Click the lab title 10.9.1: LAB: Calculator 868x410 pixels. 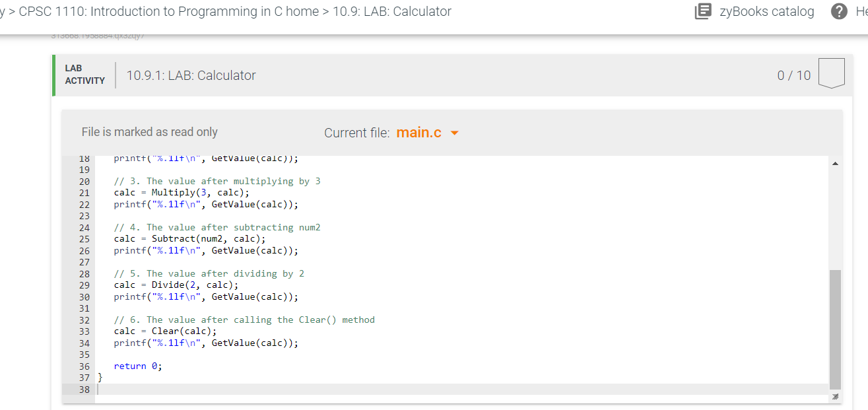[190, 75]
